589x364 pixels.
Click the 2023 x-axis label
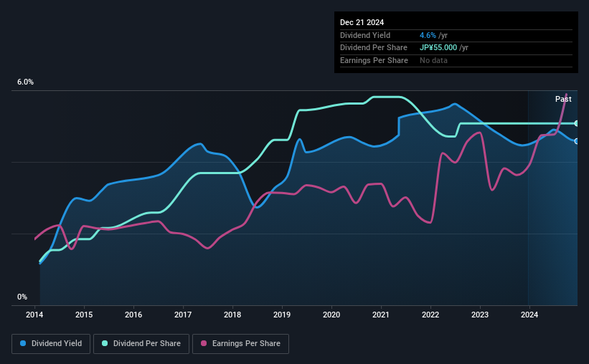pos(480,315)
